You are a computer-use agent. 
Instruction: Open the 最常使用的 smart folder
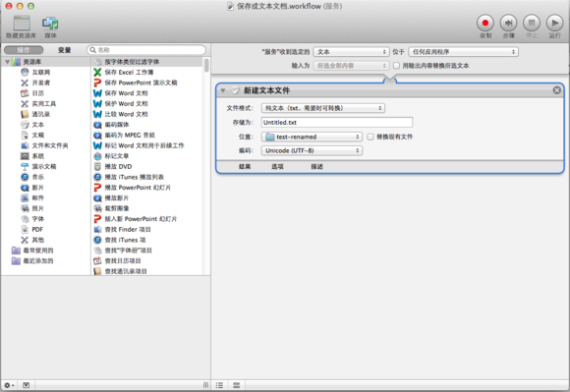click(32, 251)
